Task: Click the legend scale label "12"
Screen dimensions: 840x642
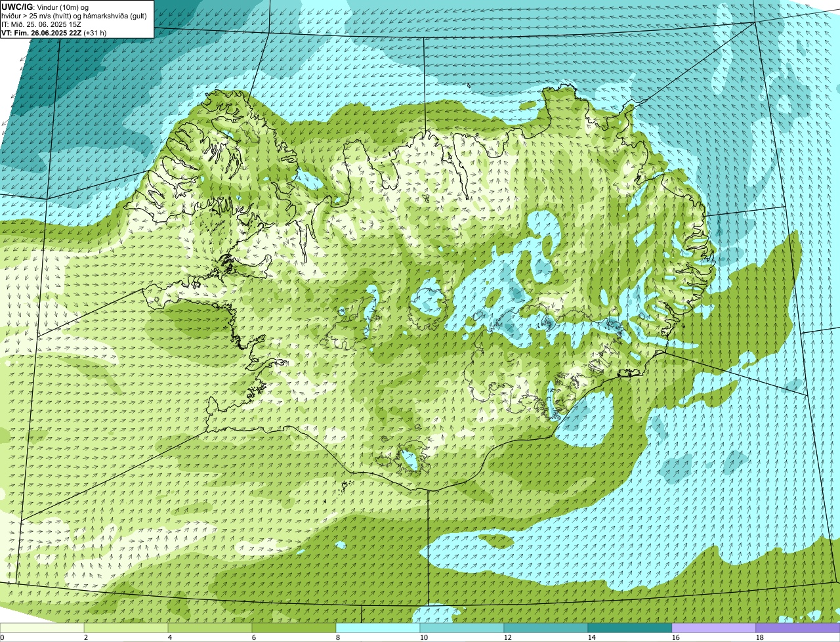Action: (508, 637)
